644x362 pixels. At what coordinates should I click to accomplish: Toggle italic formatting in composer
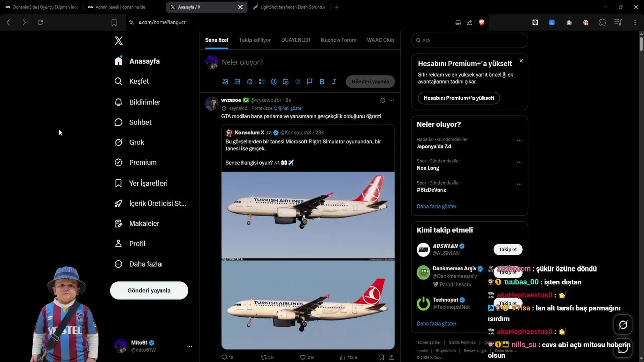[x=334, y=82]
